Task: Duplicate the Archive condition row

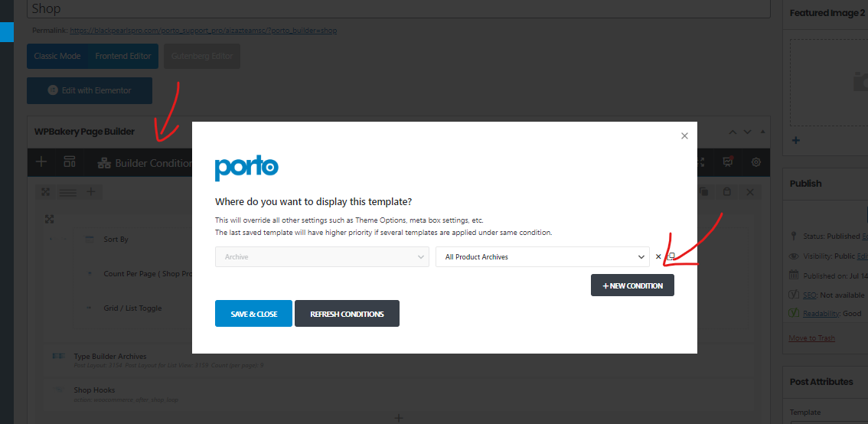Action: coord(671,257)
